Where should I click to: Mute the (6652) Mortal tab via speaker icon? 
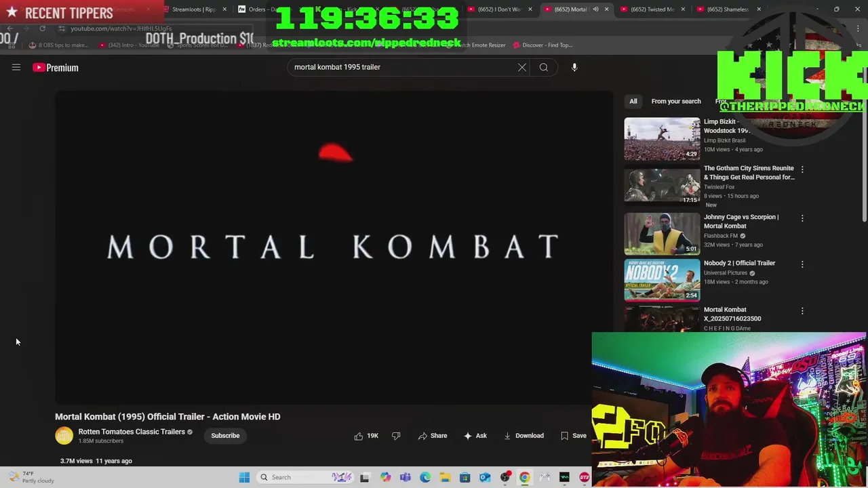tap(595, 9)
